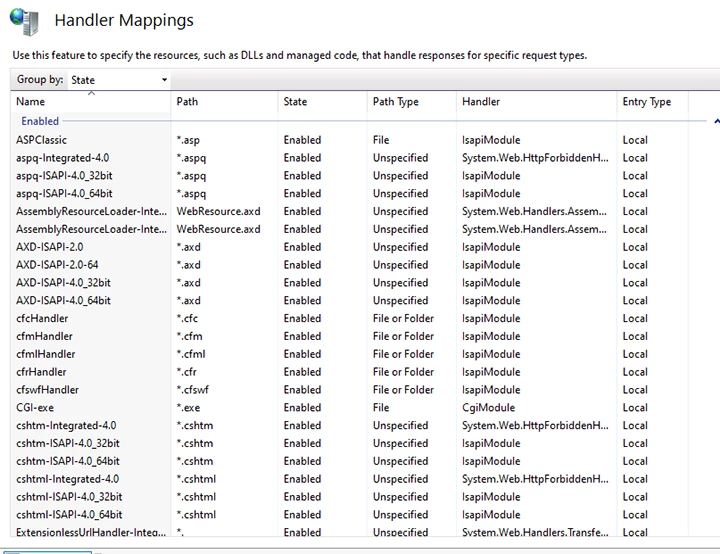Click the *.cfm path cell

coord(189,336)
